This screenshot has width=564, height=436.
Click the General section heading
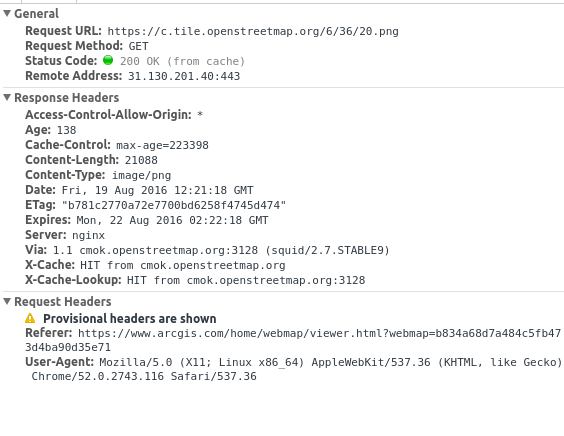[x=36, y=14]
